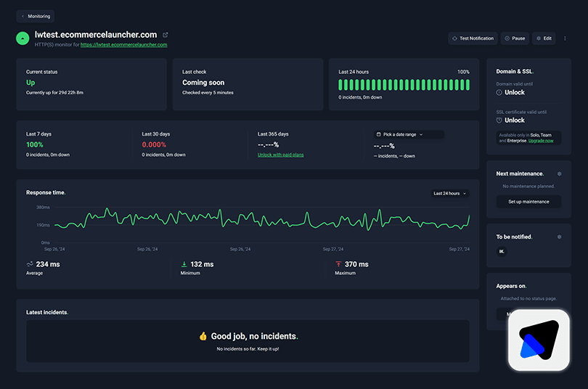Image resolution: width=588 pixels, height=389 pixels.
Task: Click the domain clock icon beside Unlock
Action: click(x=499, y=93)
